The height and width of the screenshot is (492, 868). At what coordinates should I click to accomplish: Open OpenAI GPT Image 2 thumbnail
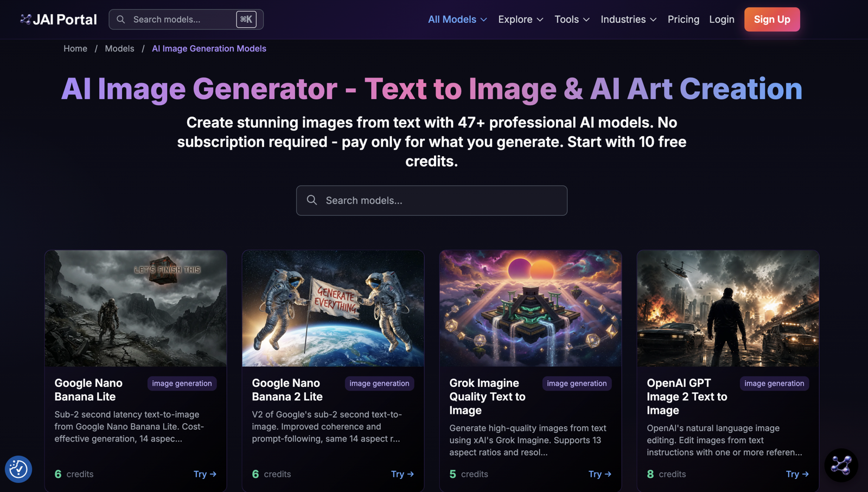[728, 308]
